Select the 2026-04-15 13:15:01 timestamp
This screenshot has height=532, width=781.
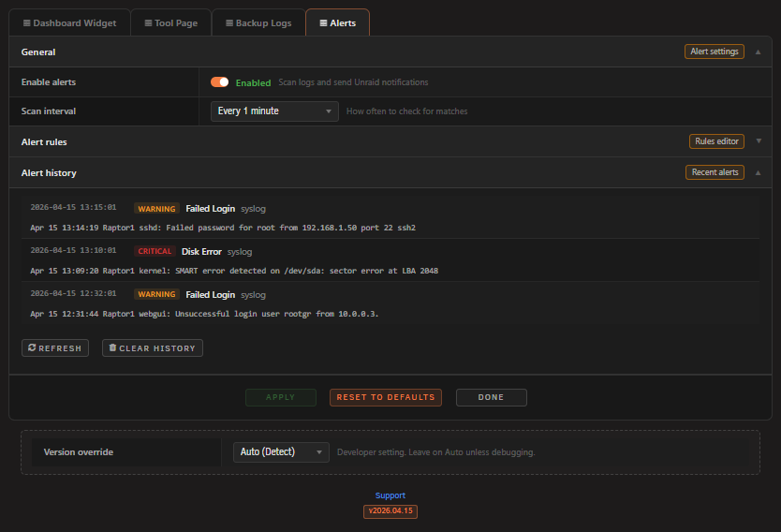(x=73, y=207)
